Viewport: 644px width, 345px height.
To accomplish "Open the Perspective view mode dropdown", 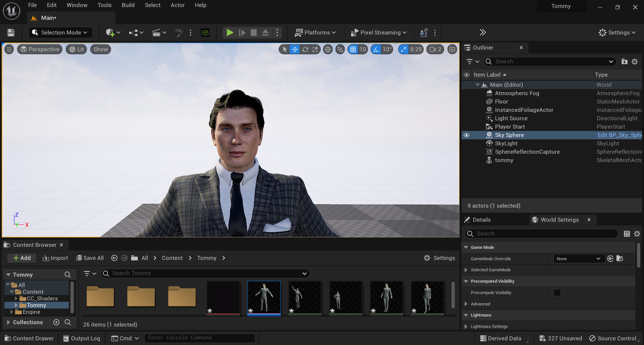I will coord(40,50).
